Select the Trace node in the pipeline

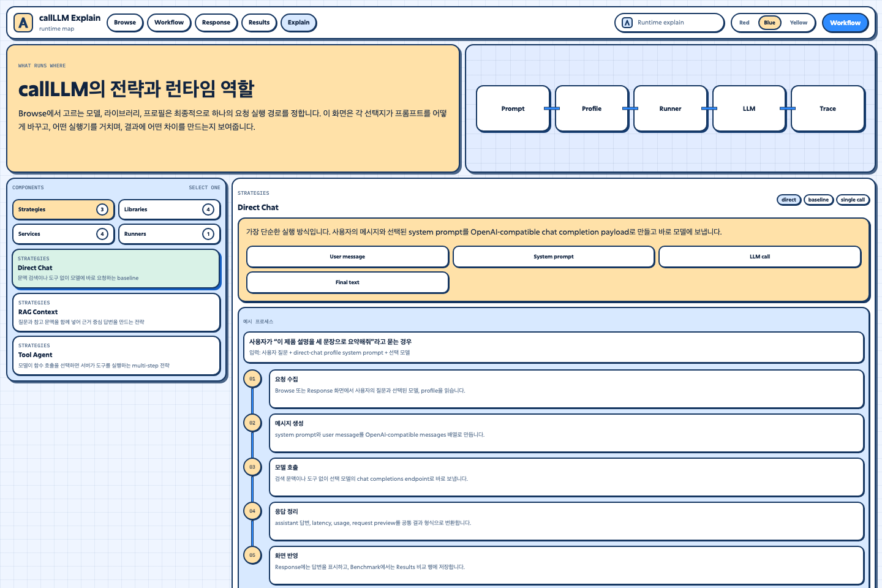pyautogui.click(x=828, y=108)
